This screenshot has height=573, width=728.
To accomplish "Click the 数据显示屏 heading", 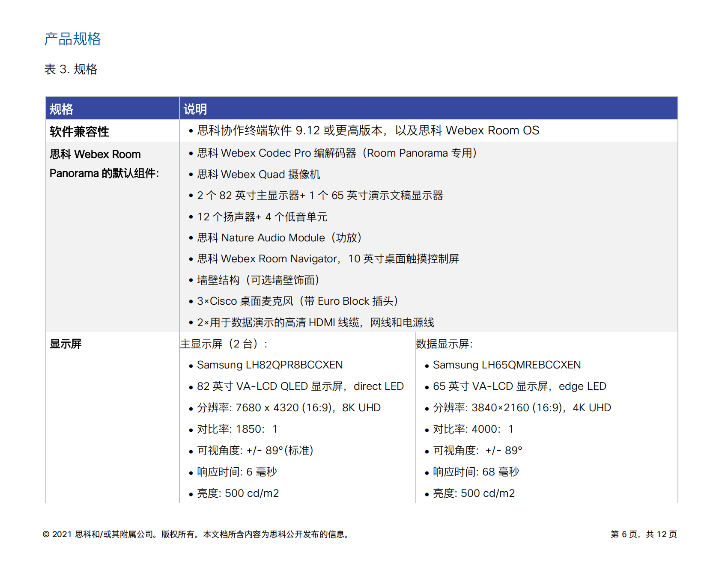I will (444, 344).
